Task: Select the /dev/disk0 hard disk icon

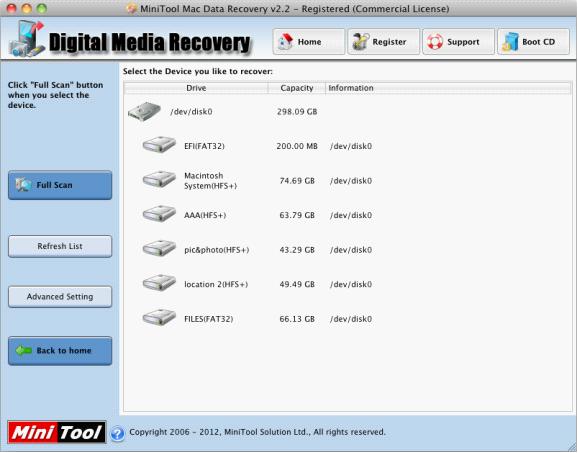Action: click(144, 111)
